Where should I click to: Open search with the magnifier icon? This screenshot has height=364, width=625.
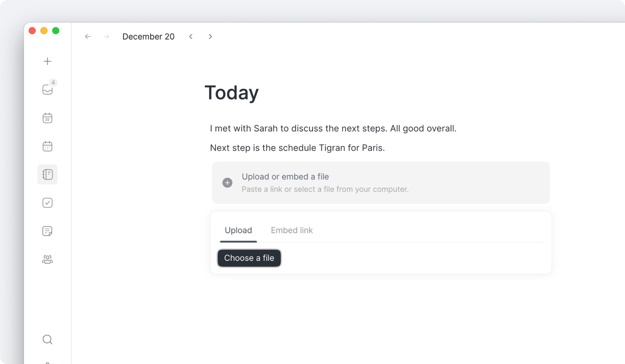click(47, 339)
